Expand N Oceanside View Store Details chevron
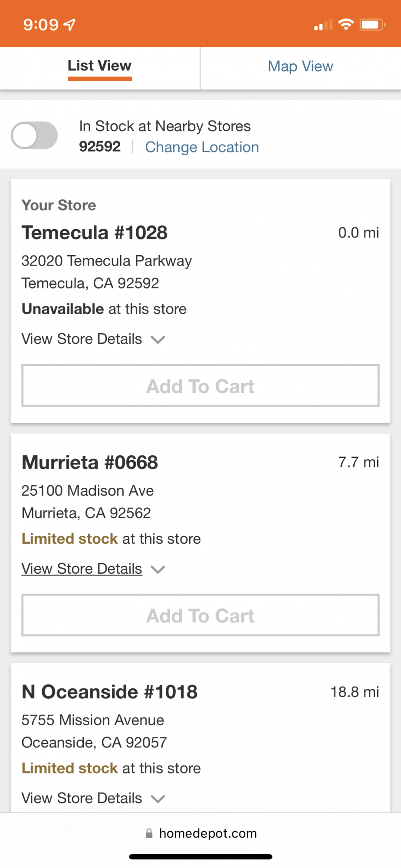 (x=158, y=799)
